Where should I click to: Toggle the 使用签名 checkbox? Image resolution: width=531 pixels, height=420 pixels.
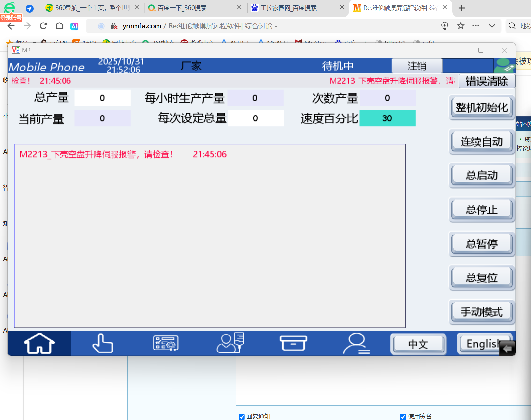pos(403,417)
